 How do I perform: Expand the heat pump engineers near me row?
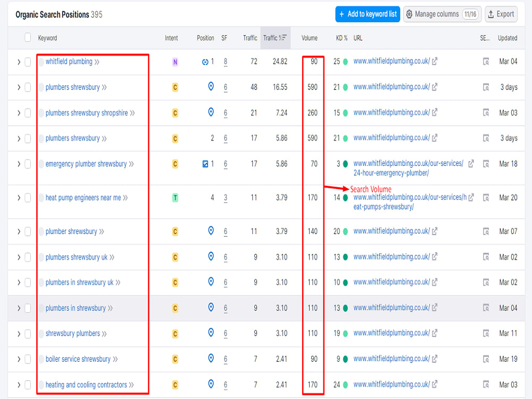point(19,198)
